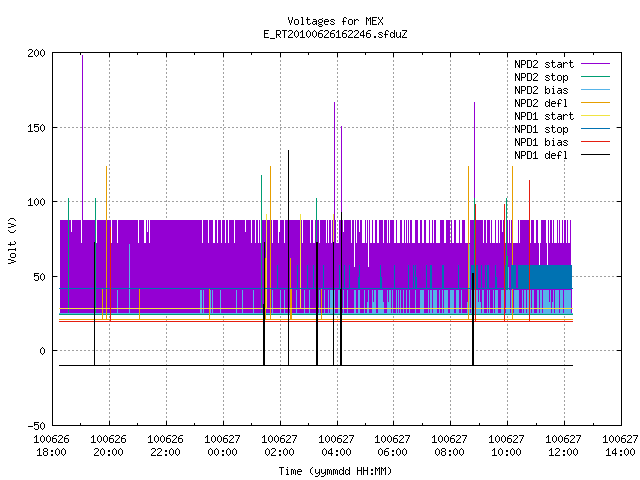Click the 'NPD2 defl' legend label
Screen dimensions: 640x480
coord(541,103)
